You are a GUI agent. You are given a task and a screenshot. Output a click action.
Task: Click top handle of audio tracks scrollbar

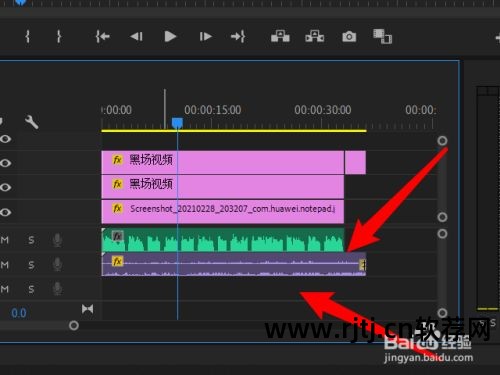click(x=442, y=234)
